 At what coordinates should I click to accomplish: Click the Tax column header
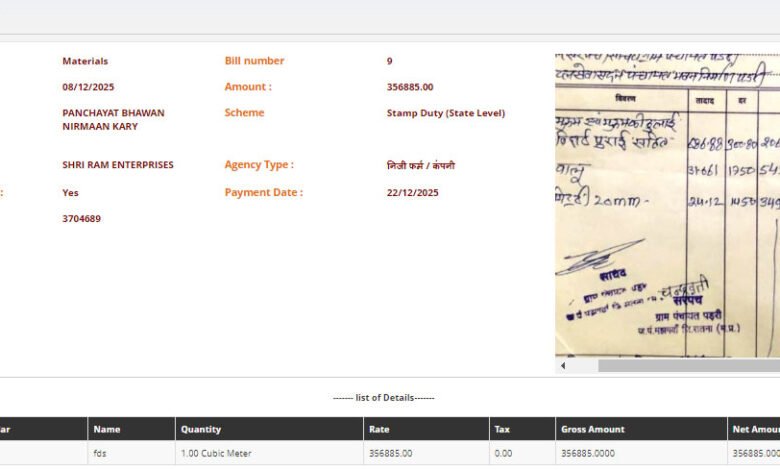click(502, 429)
